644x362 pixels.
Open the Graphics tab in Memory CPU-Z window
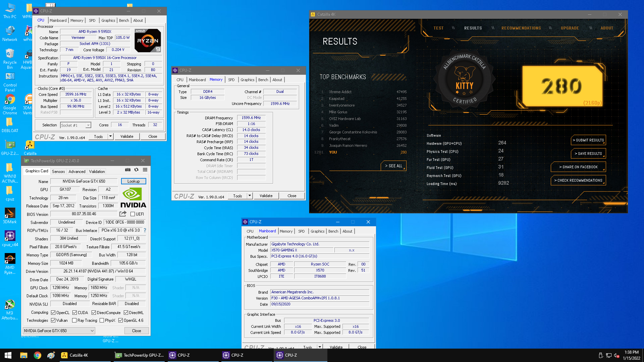click(x=247, y=80)
